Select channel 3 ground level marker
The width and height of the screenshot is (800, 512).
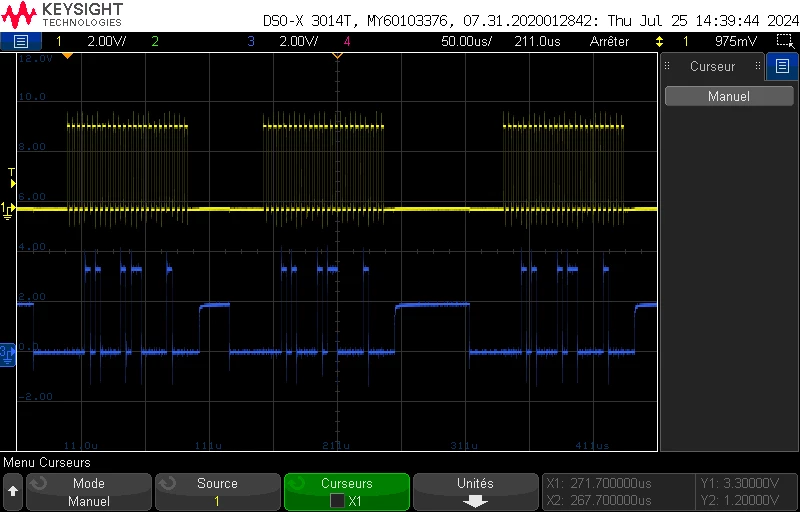pos(7,355)
